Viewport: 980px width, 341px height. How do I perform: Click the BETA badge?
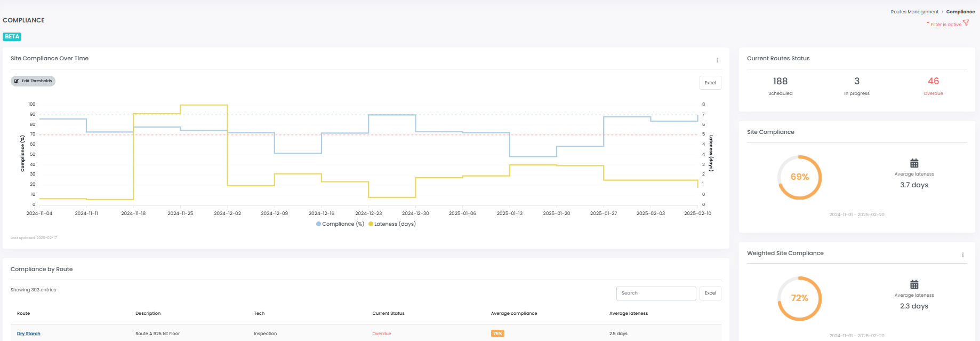tap(12, 37)
